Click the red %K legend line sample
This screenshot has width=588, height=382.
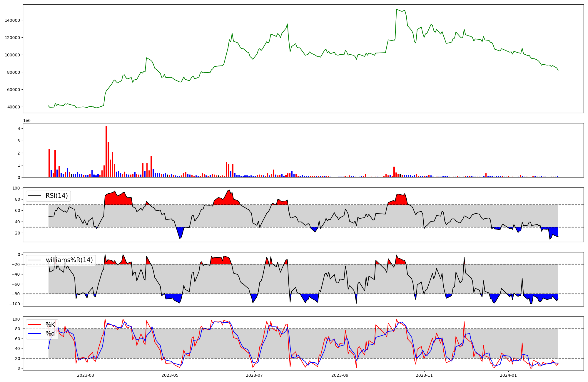point(34,325)
